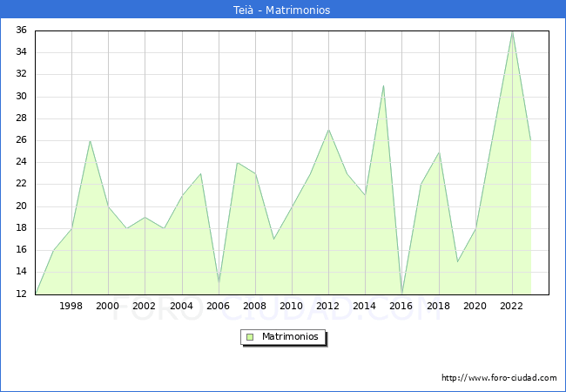Image resolution: width=566 pixels, height=392 pixels.
Task: Click the 2007 data point at 24
Action: click(237, 163)
